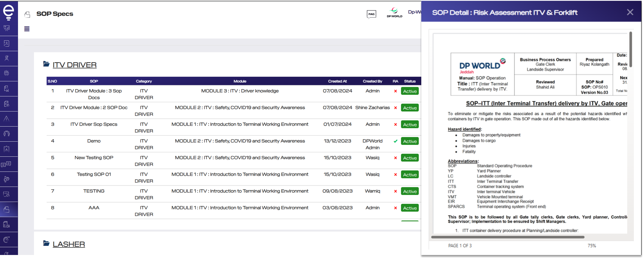Open the ITV DRIVER section heading link
Viewport: 644px width, 259px height.
75,65
